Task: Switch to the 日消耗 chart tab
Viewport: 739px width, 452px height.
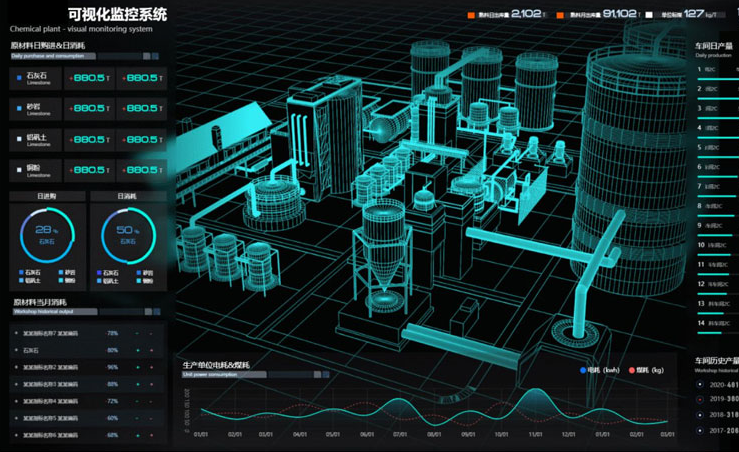Action: click(x=127, y=196)
